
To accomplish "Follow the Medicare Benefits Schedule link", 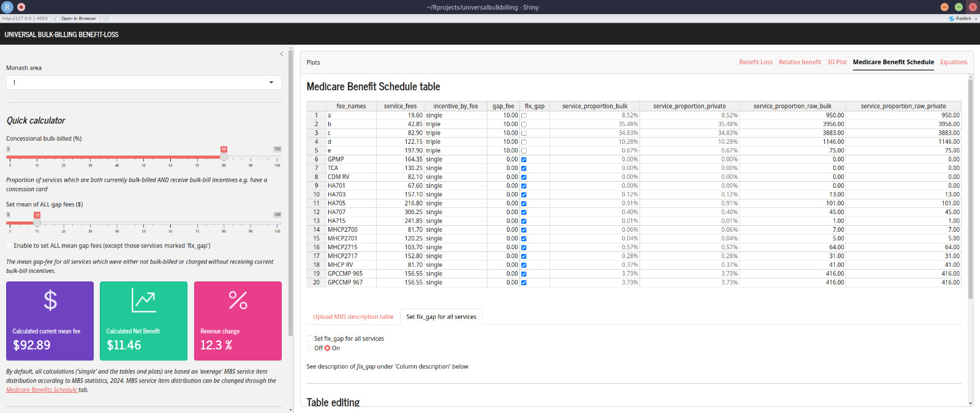I will 42,390.
